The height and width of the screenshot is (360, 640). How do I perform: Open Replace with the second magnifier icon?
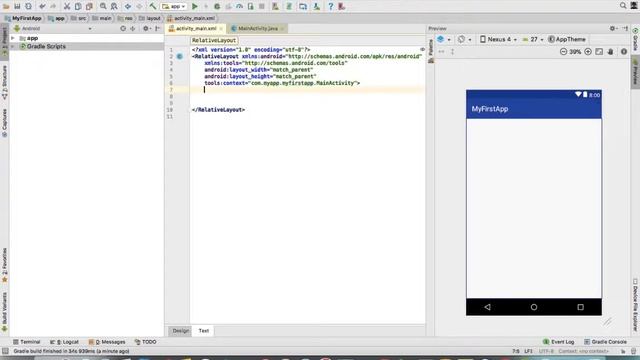pyautogui.click(x=114, y=6)
